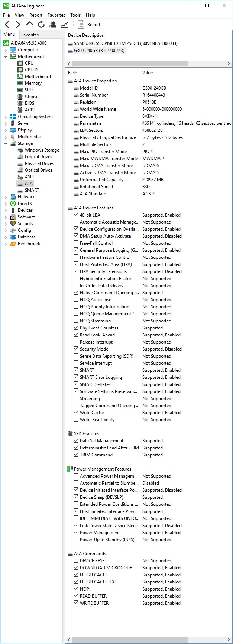Image resolution: width=233 pixels, height=644 pixels.
Task: Click bottom horizontal scrollbar right arrow
Action: pyautogui.click(x=229, y=640)
